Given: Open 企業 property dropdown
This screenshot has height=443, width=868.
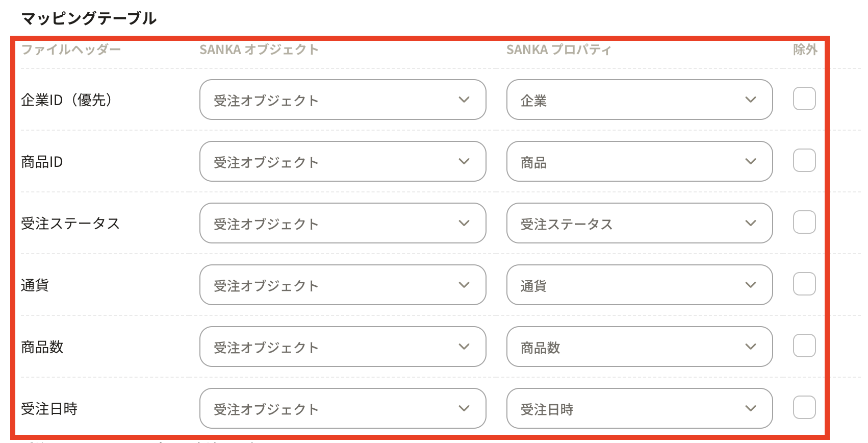Looking at the screenshot, I should click(x=639, y=100).
